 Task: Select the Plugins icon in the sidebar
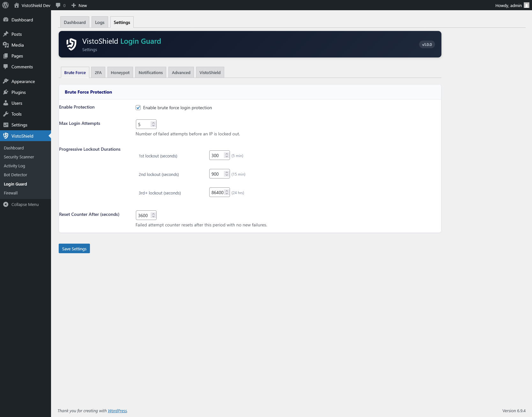(x=6, y=92)
